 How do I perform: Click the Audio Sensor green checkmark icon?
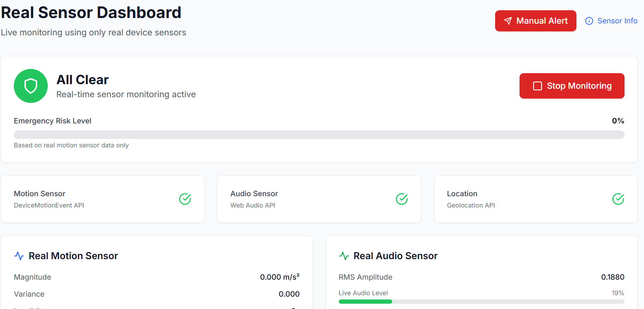(402, 199)
